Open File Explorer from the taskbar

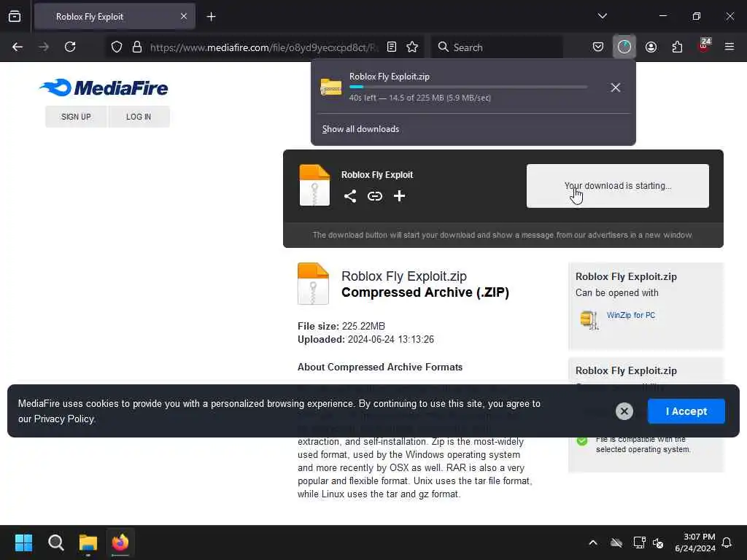pos(88,542)
